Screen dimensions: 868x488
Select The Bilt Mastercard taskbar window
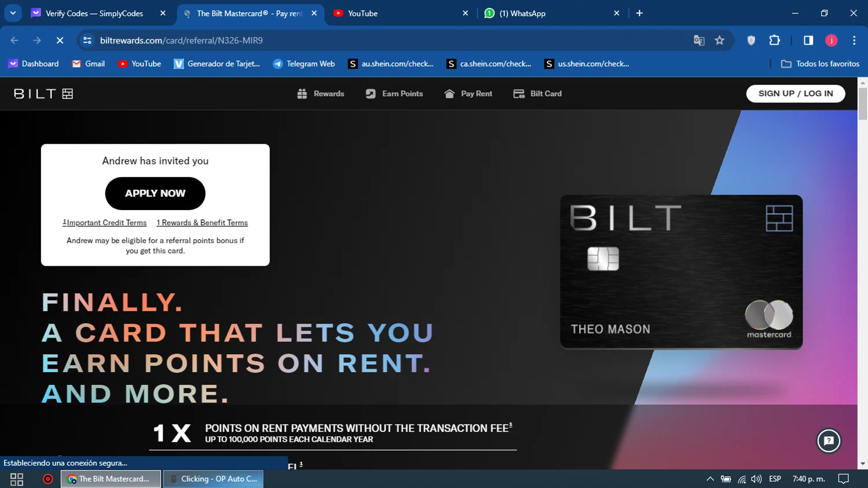[111, 479]
